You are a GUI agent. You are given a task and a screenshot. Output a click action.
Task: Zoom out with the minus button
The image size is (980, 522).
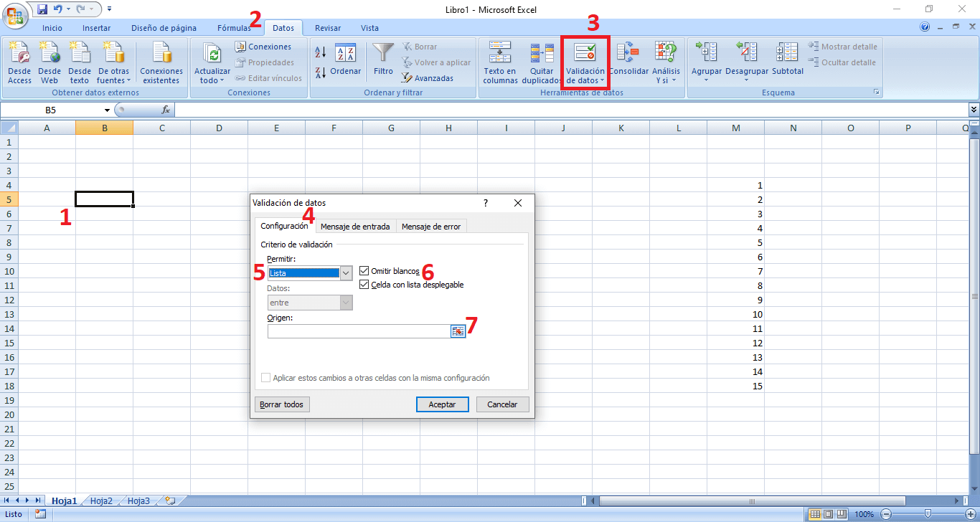[x=885, y=514]
